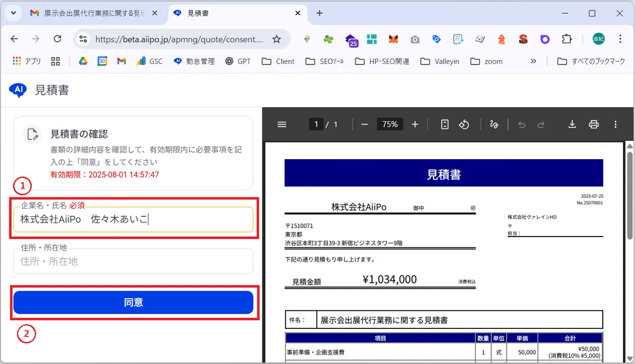Focus the 企業名・氏名 input field
Image resolution: width=635 pixels, height=364 pixels.
[x=133, y=219]
